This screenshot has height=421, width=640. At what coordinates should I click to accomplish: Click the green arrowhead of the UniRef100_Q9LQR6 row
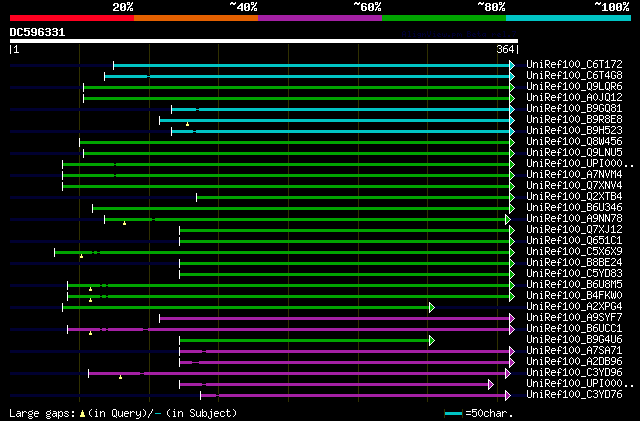click(512, 87)
